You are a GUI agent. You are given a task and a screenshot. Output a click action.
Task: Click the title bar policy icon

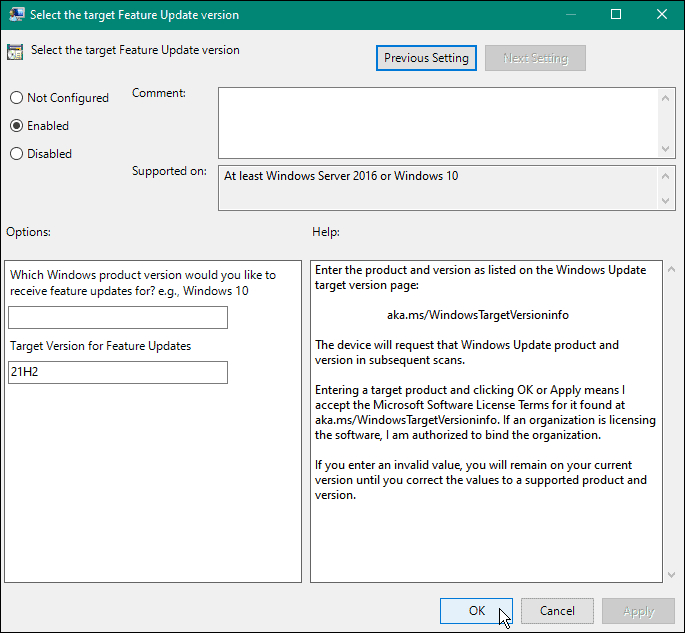click(17, 14)
